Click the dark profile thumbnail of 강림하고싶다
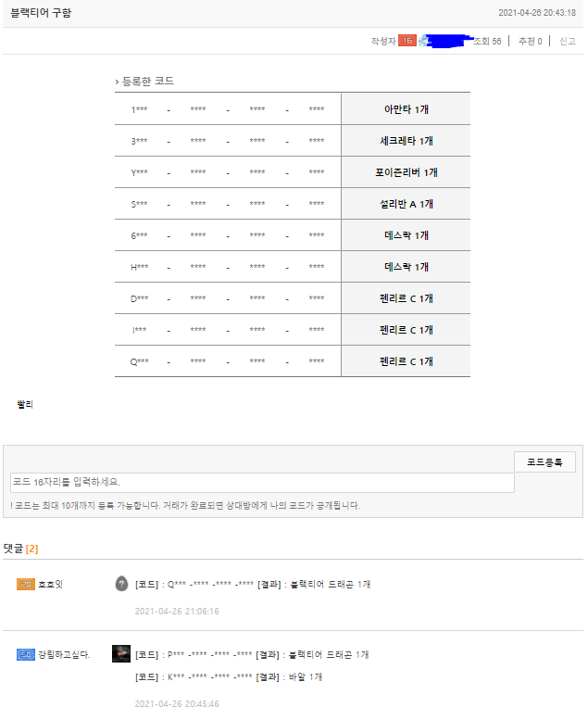Image resolution: width=588 pixels, height=720 pixels. 121,653
